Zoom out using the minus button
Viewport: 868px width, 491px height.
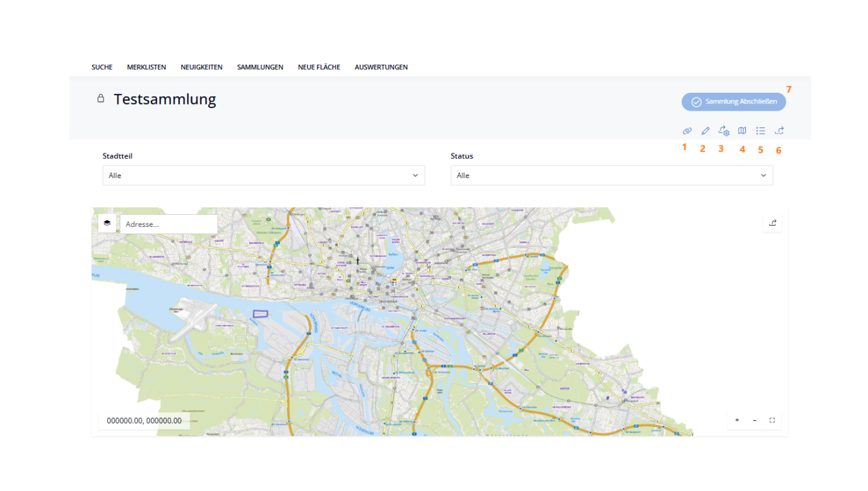(754, 420)
